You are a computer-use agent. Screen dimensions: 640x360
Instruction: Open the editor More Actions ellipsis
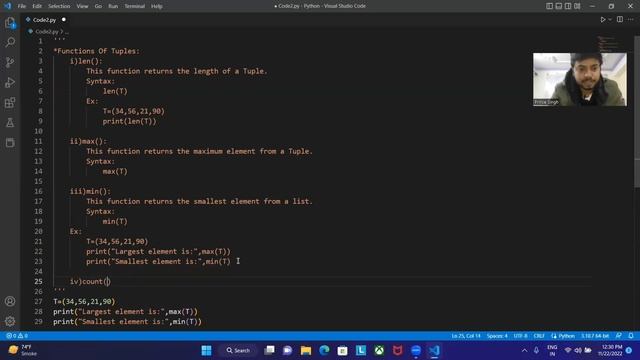(x=631, y=20)
